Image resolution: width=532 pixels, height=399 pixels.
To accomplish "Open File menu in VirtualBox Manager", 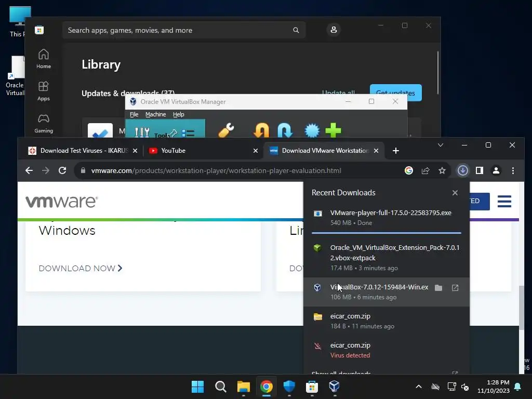I will tap(134, 114).
